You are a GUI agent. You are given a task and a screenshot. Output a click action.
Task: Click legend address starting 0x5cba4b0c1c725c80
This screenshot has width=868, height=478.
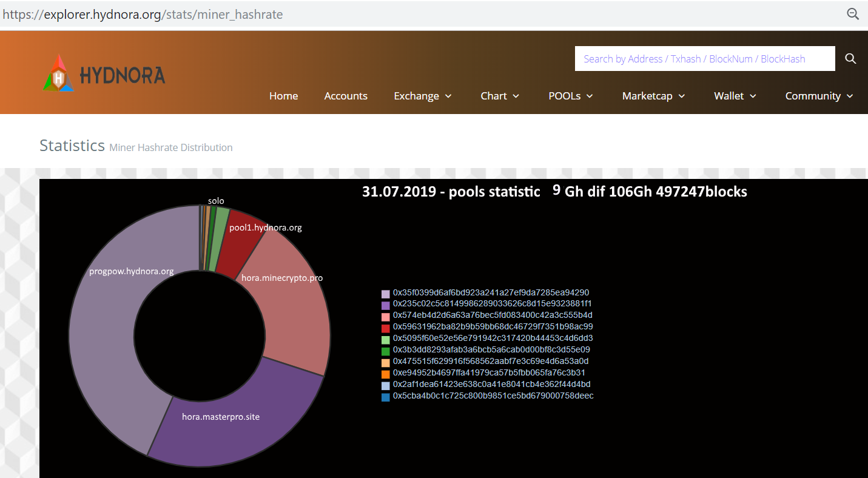coord(493,396)
